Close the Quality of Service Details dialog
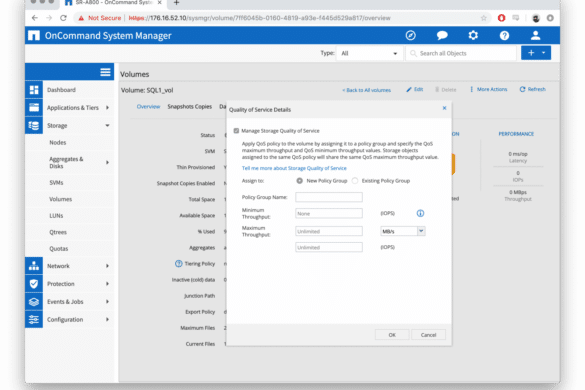Screen dimensions: 585x390 [444, 108]
